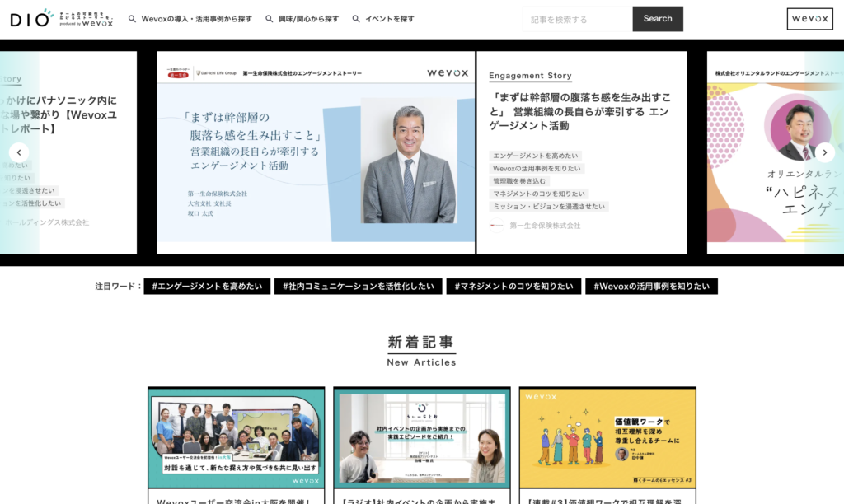Click the Search button
The height and width of the screenshot is (504, 844).
[658, 19]
